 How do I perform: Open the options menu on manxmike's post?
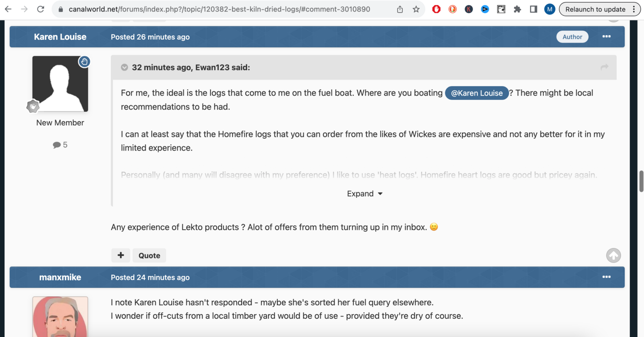point(606,276)
